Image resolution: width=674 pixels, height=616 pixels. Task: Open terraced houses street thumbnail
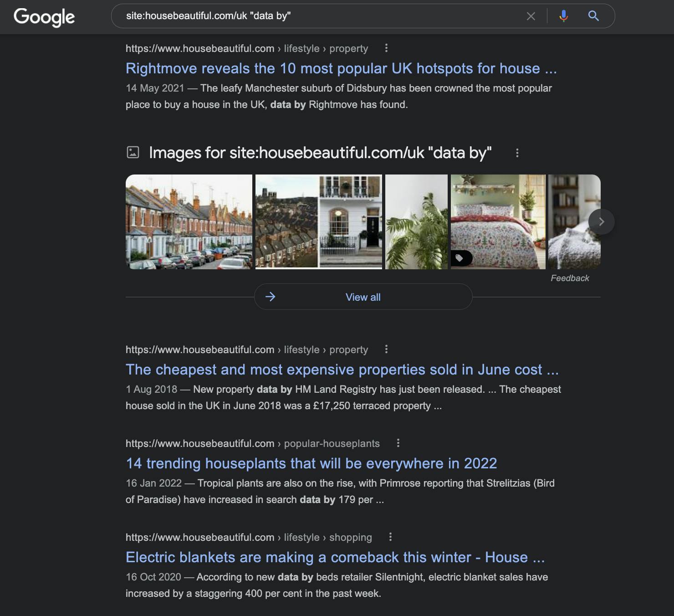point(189,222)
